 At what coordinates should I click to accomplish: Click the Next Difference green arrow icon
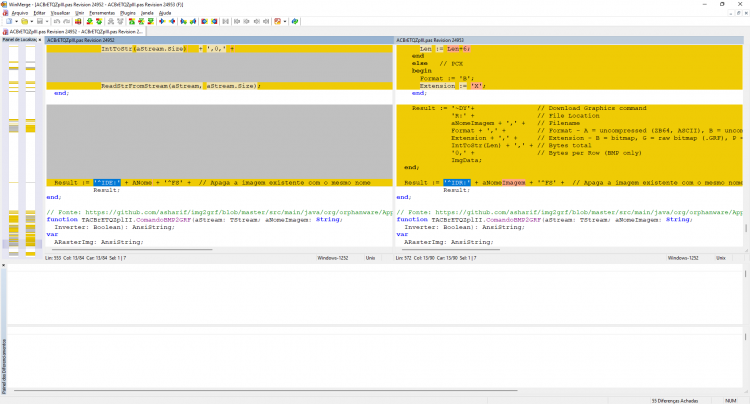click(x=89, y=22)
